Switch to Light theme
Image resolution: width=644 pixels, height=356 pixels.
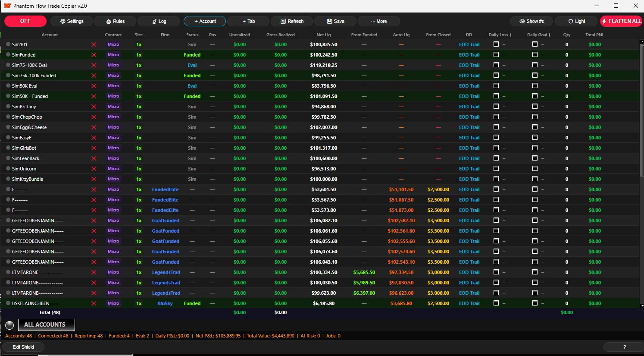[576, 21]
